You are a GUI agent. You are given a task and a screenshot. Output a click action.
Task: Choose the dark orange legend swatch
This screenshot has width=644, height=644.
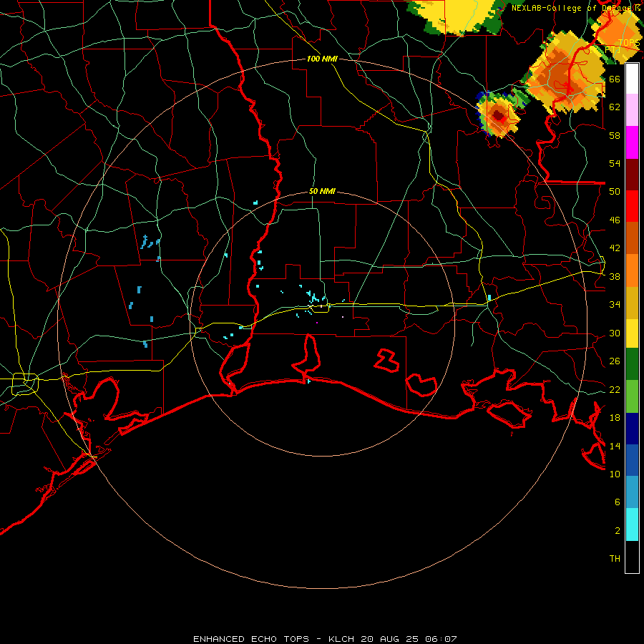click(632, 238)
